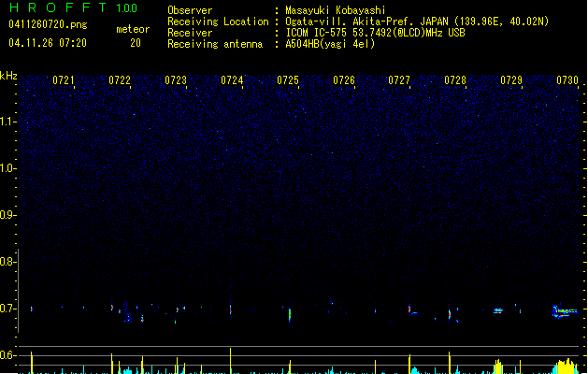Click the date stamp 04.11.26 07:20
Screen dimensions: 588x374
pos(48,43)
